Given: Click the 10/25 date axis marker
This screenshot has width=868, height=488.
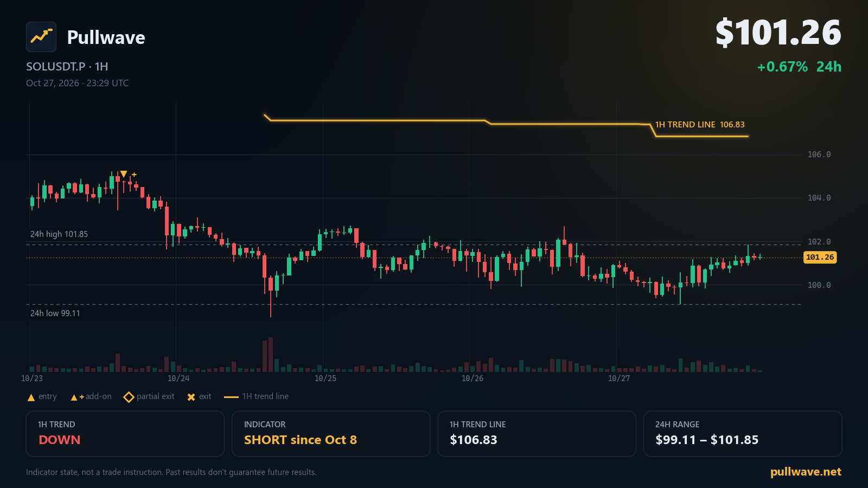Looking at the screenshot, I should pos(325,378).
